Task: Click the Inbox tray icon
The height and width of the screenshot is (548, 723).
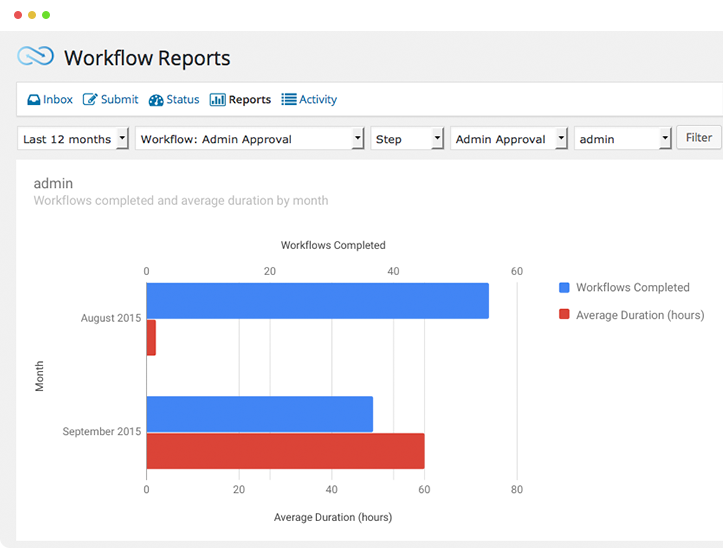Action: coord(33,100)
